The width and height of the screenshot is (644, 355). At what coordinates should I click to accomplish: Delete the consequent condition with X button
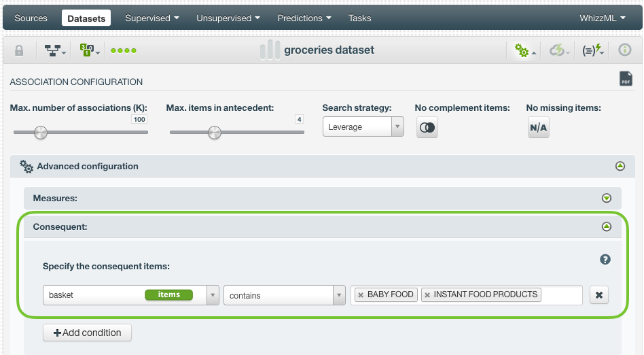pyautogui.click(x=598, y=295)
